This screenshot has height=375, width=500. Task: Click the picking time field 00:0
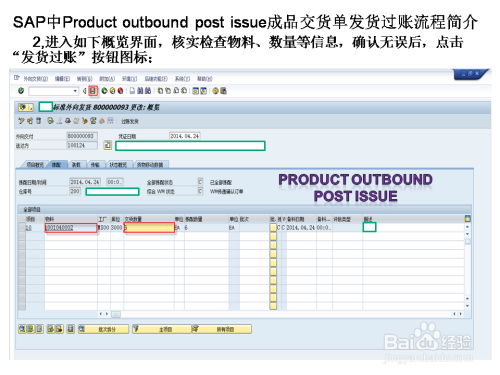tap(114, 182)
